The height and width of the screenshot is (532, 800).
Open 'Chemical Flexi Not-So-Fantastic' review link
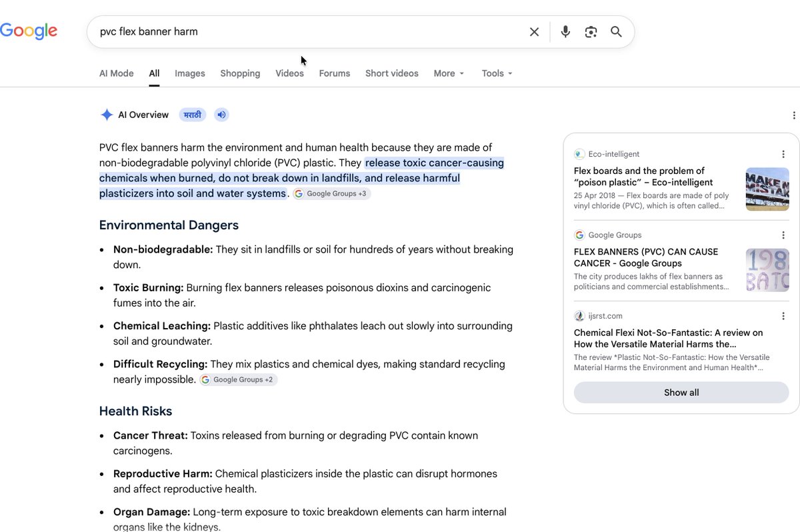[x=669, y=339]
